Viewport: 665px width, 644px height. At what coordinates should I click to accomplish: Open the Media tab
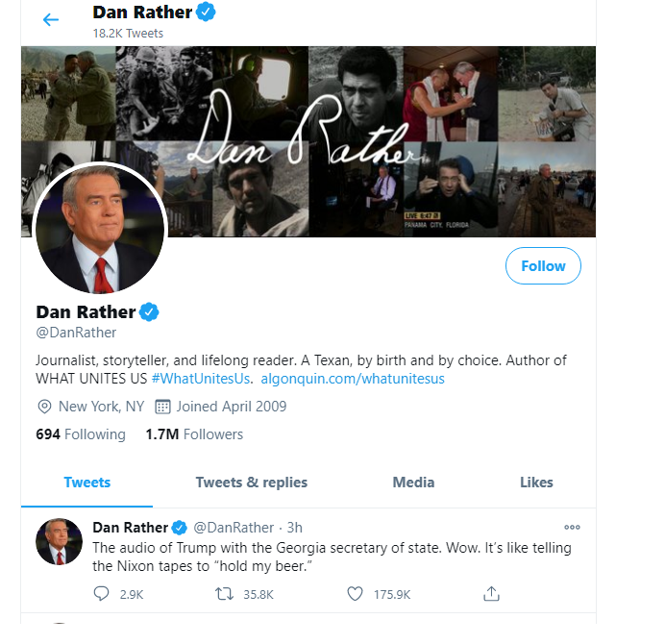(413, 483)
